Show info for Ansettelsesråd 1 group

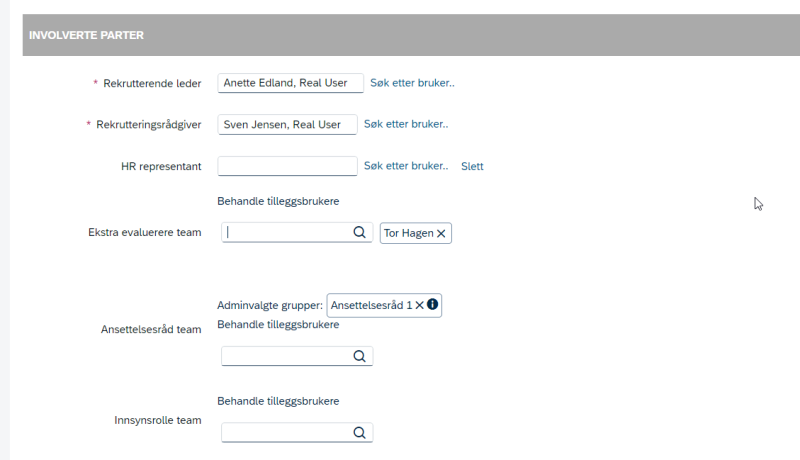point(433,304)
